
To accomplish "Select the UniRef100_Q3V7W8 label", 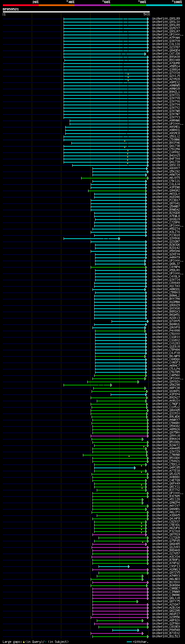I will [166, 111].
